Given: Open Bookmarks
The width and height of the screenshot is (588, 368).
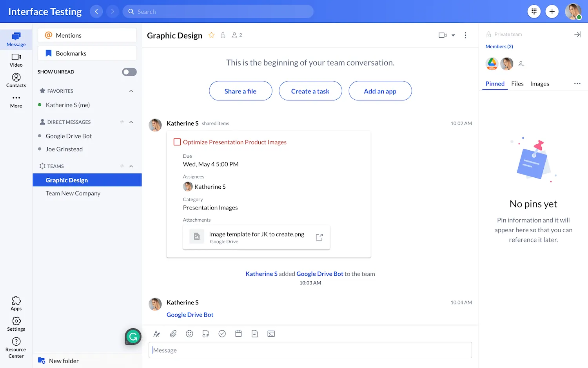Looking at the screenshot, I should (87, 53).
